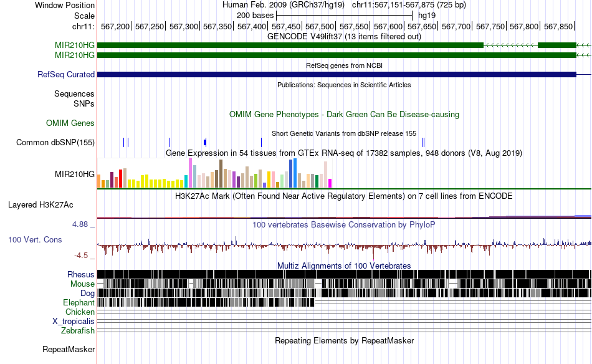Screen dimensions: 592x364
Task: Open Publications: Sequences in Scientific Articles title
Action: tap(344, 85)
